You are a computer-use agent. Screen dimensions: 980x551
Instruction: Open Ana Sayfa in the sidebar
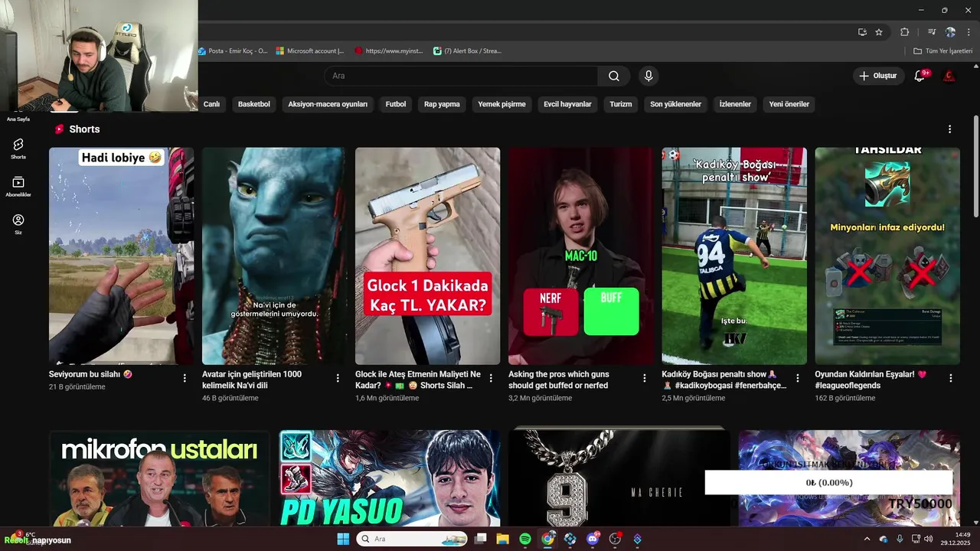click(18, 119)
